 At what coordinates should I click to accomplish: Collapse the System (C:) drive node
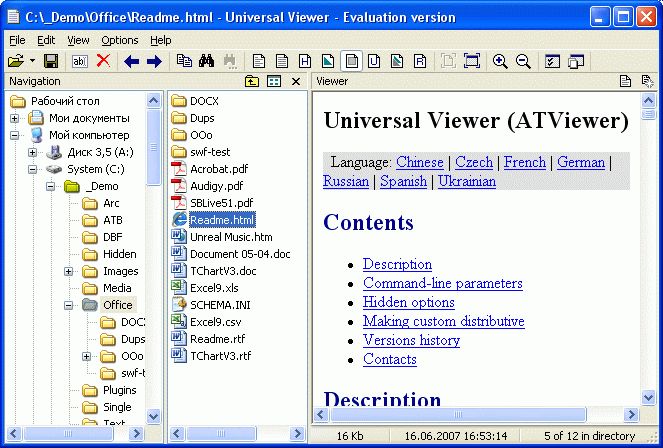pos(33,169)
